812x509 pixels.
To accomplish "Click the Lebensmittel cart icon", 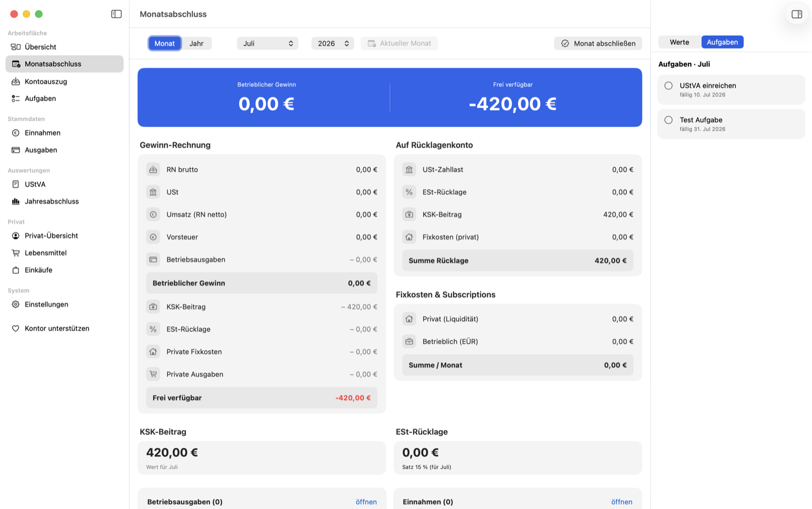I will click(16, 253).
